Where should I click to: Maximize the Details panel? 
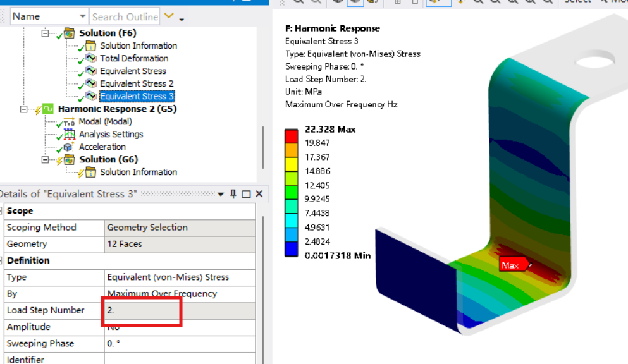click(246, 195)
